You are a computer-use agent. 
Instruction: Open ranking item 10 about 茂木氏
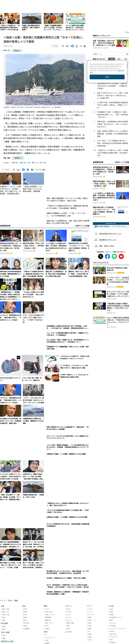[x=112, y=153]
